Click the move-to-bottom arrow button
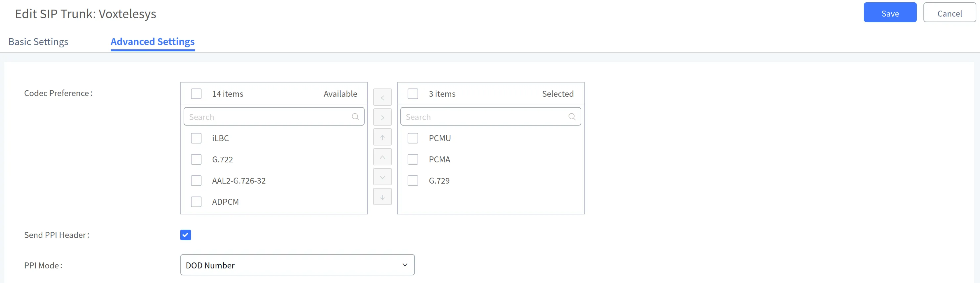The width and height of the screenshot is (980, 283). coord(382,197)
